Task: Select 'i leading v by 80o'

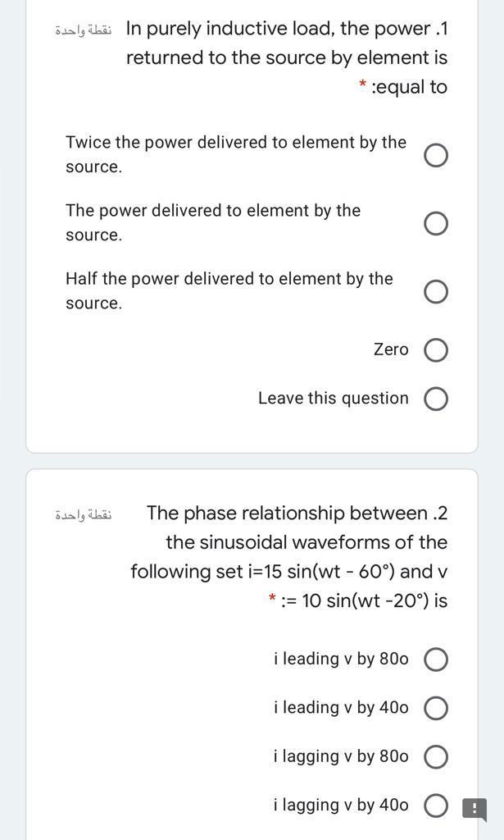Action: pyautogui.click(x=437, y=659)
